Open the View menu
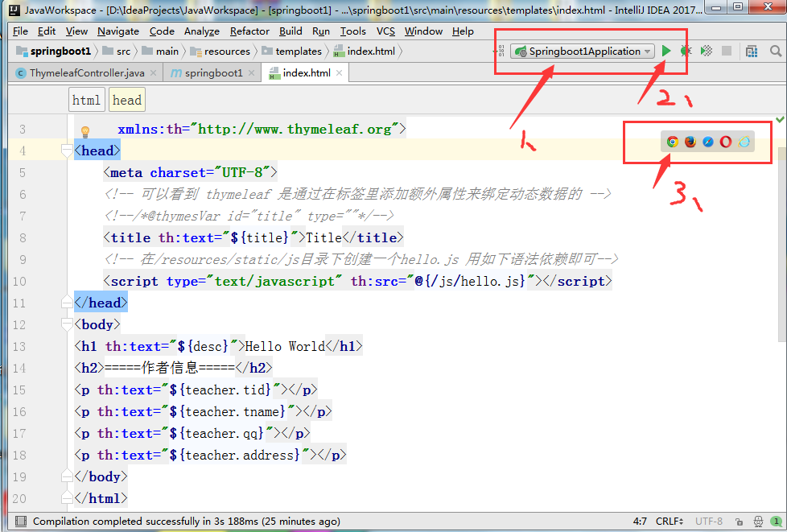Image resolution: width=787 pixels, height=532 pixels. 76,31
